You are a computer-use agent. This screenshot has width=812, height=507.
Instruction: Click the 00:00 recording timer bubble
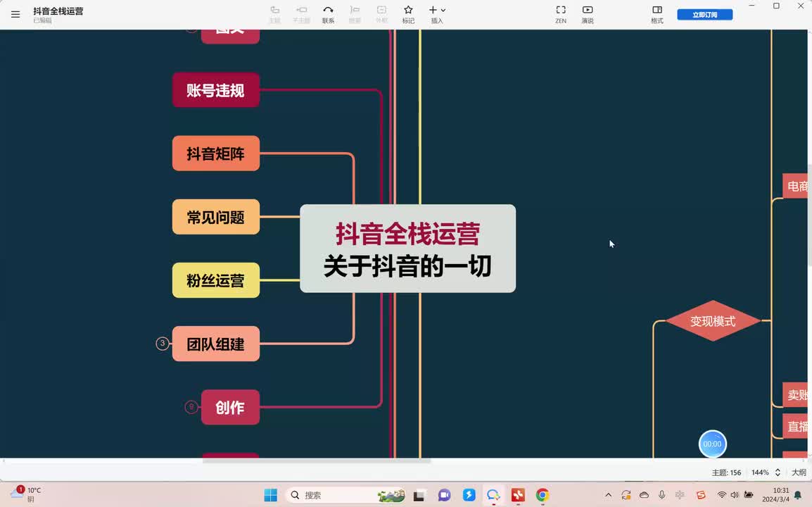[x=713, y=444]
